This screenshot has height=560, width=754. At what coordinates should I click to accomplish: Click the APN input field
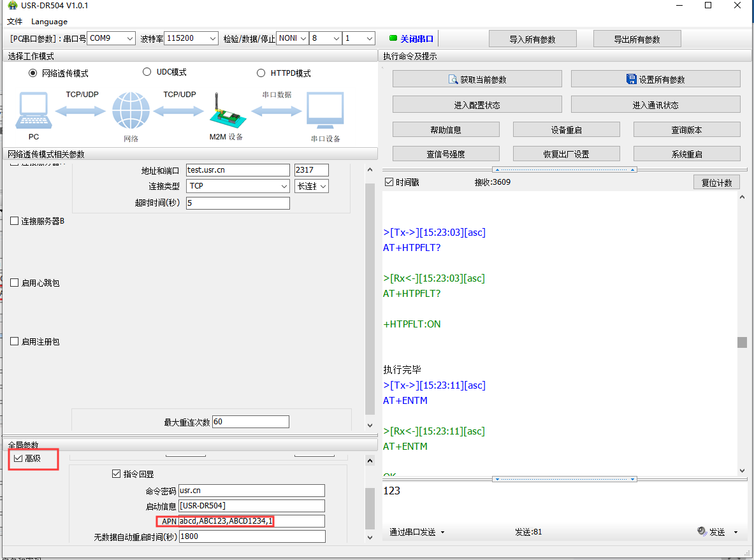point(251,521)
